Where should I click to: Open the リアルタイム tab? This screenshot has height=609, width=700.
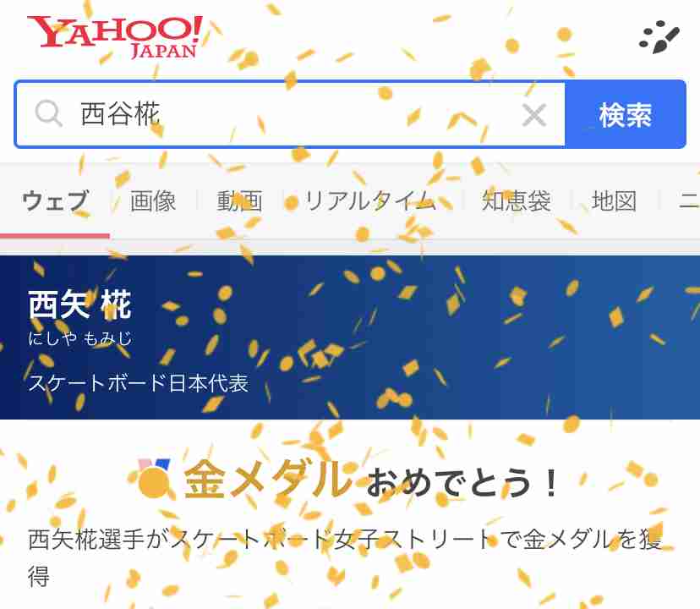click(x=370, y=200)
